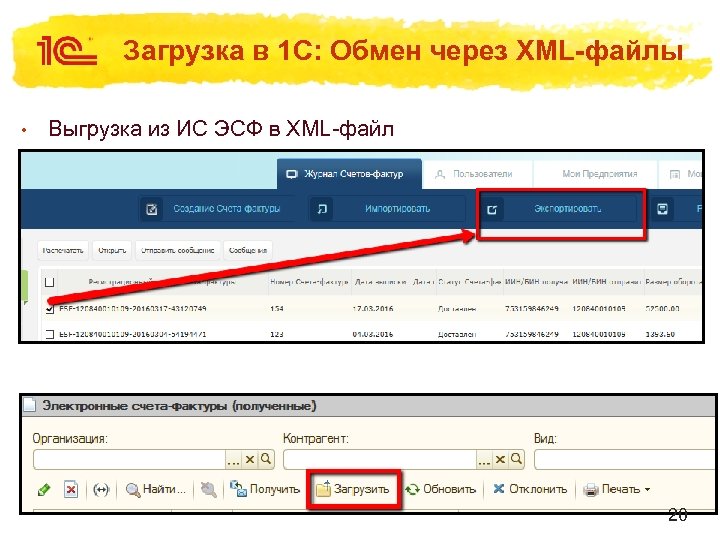This screenshot has height=540, width=720.
Task: Click the registration number ending 54194471
Action: 133,334
